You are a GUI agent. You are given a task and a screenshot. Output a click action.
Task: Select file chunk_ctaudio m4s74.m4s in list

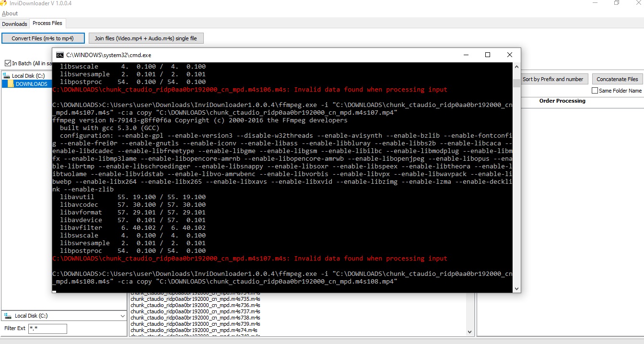tap(194, 330)
